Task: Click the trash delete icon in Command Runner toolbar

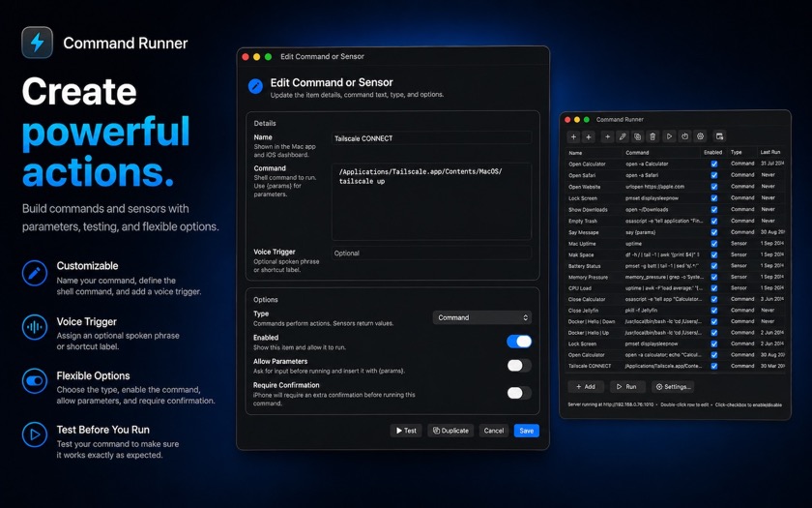Action: (x=652, y=136)
